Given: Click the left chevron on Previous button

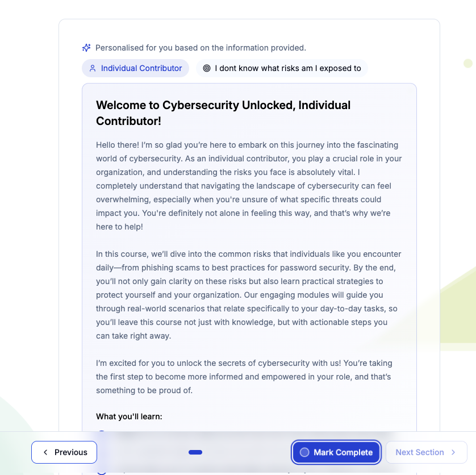Looking at the screenshot, I should tap(45, 452).
